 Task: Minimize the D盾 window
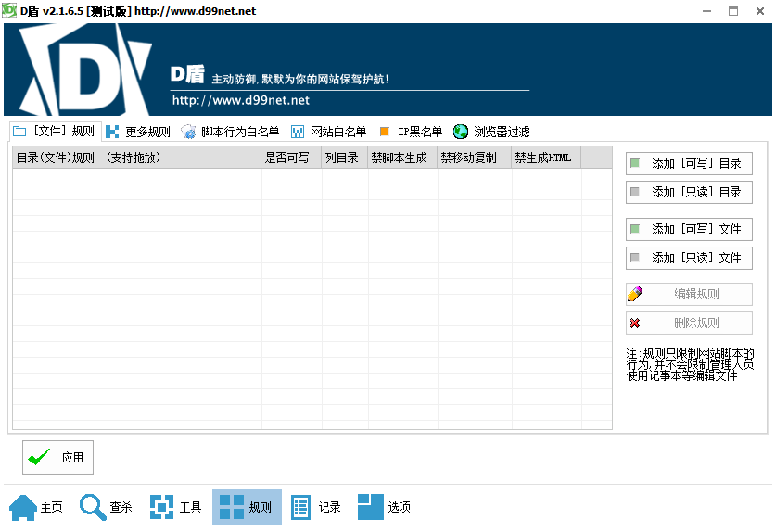coord(706,11)
